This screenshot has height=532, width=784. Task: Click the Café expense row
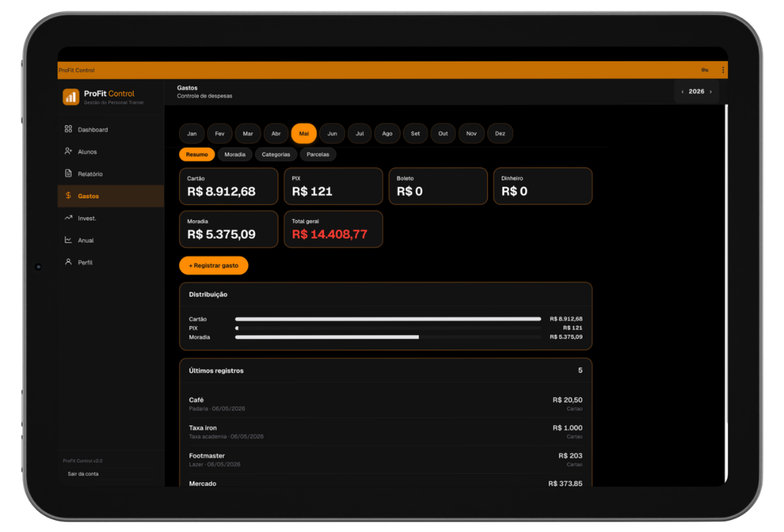point(386,404)
